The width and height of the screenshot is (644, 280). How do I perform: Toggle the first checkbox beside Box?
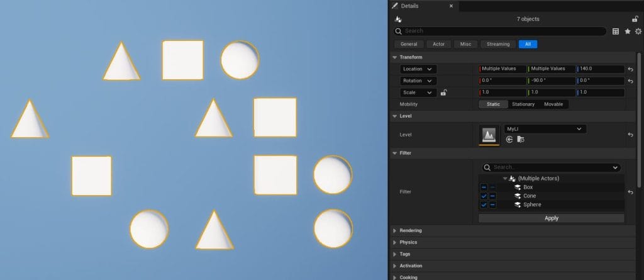pyautogui.click(x=484, y=188)
